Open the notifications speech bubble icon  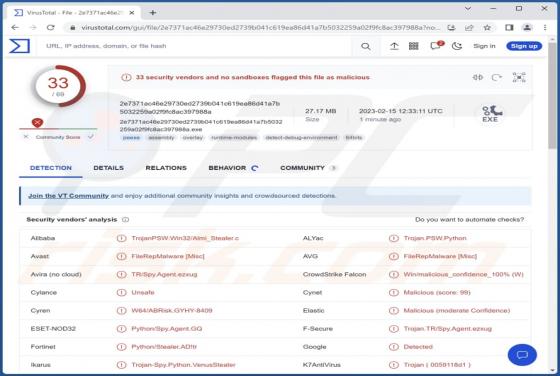point(436,46)
